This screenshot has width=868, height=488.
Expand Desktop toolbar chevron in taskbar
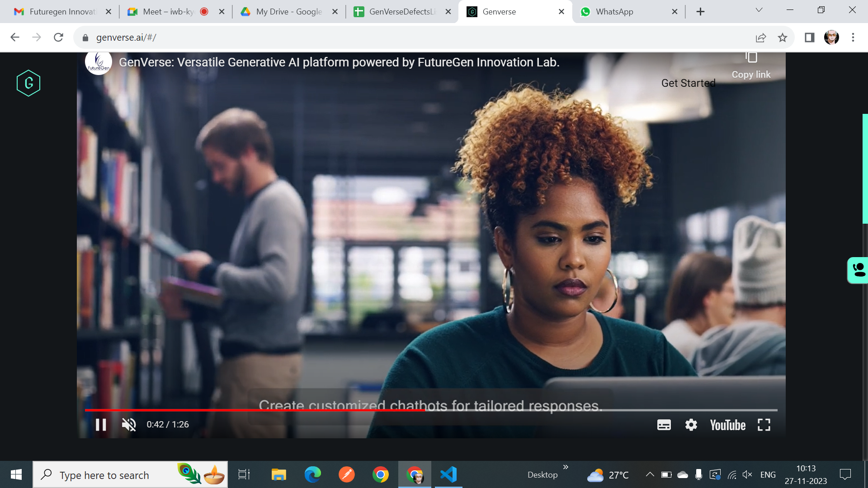tap(566, 467)
